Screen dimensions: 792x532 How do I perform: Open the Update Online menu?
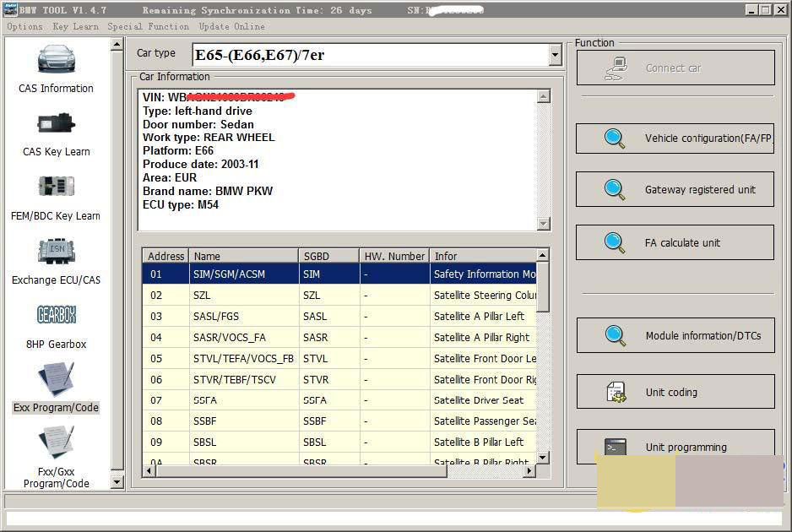point(232,26)
